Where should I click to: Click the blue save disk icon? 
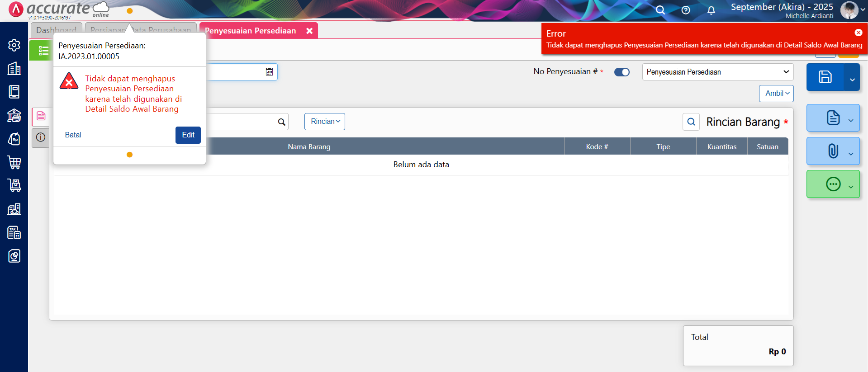[825, 77]
